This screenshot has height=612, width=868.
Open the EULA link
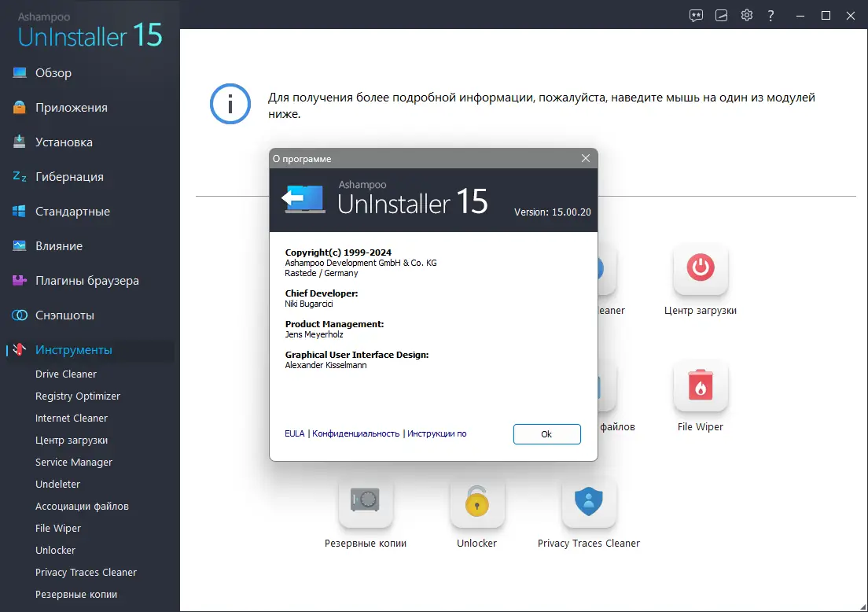[x=294, y=433]
